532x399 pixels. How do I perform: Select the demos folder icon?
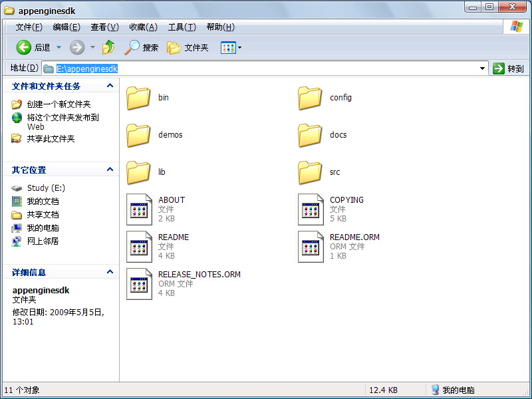[138, 135]
